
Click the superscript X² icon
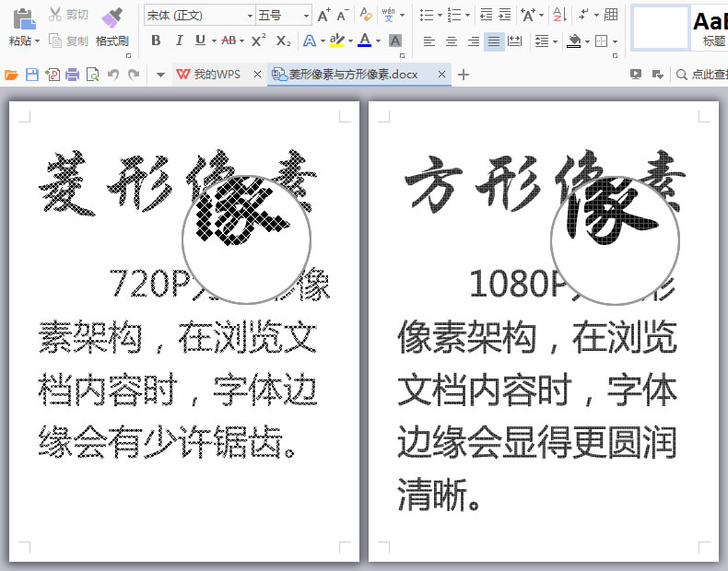(x=259, y=41)
